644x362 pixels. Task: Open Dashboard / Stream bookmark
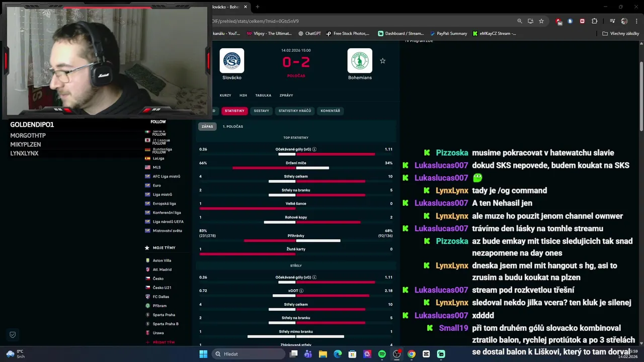click(401, 33)
